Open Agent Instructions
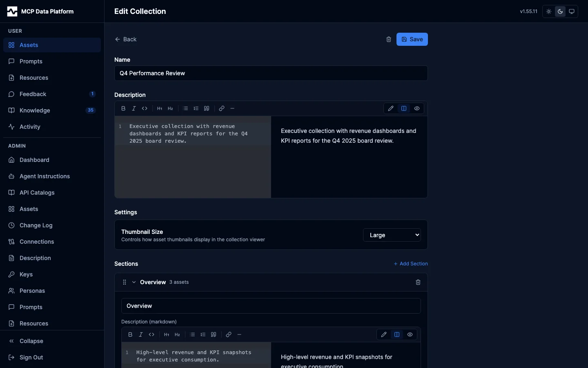Image resolution: width=588 pixels, height=368 pixels. (x=52, y=176)
